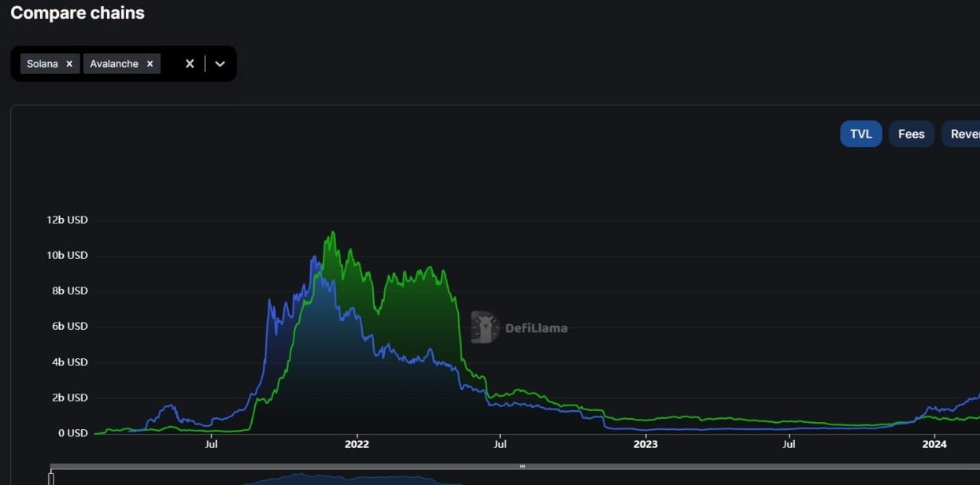Click the 2024 label on the time axis
Viewport: 980px width, 485px height.
point(934,444)
